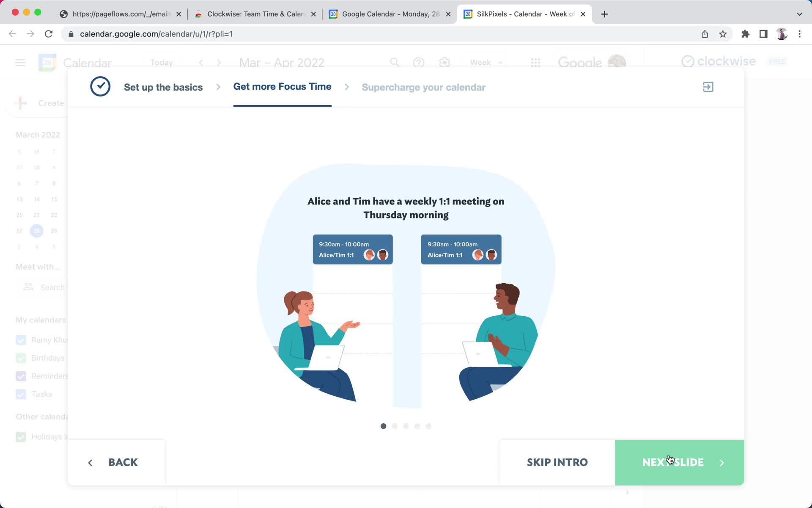
Task: Click the Help icon in the toolbar
Action: coord(419,63)
